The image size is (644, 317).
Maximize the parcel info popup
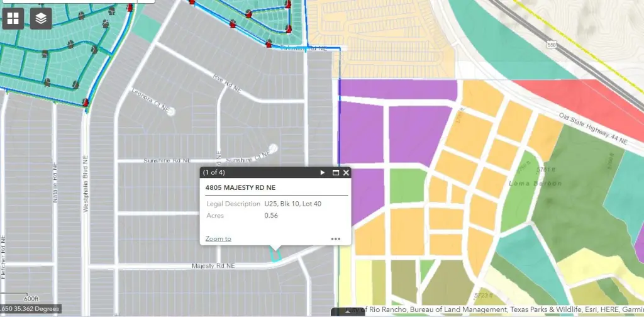point(335,172)
